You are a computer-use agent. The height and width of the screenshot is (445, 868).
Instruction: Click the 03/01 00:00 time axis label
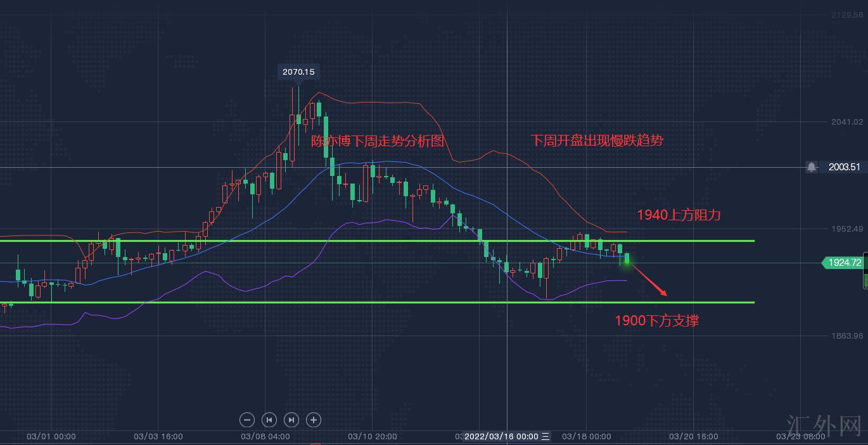point(51,436)
